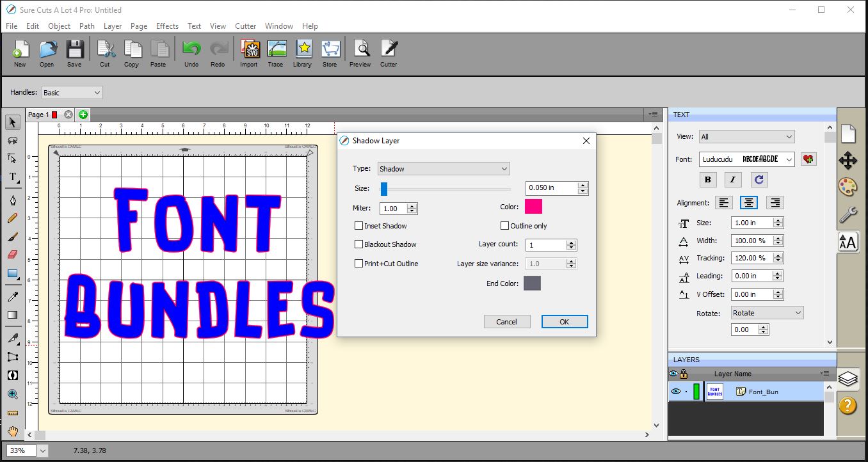Open the Position move-arrows side panel
This screenshot has width=868, height=462.
point(848,160)
